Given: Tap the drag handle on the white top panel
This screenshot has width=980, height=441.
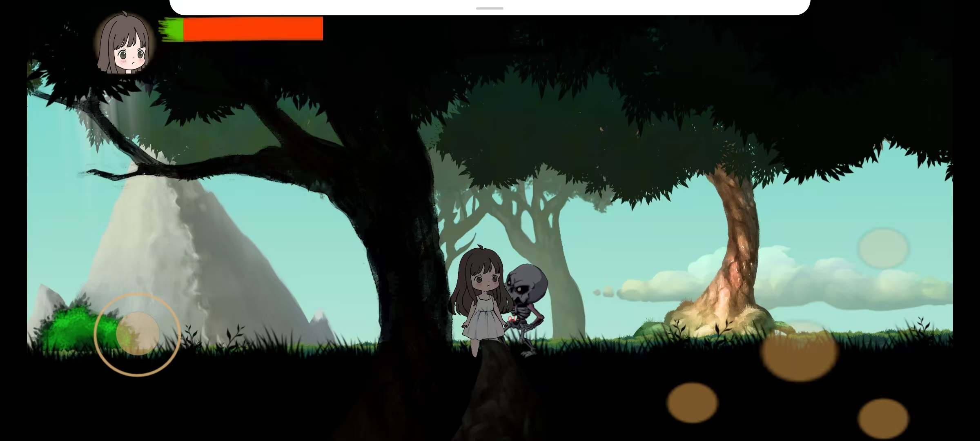Looking at the screenshot, I should [x=490, y=8].
